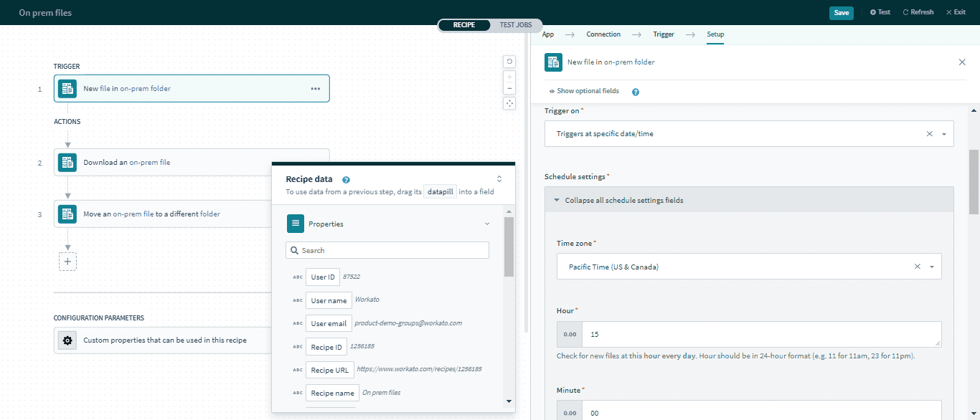
Task: Click the canvas zoom out minus button
Action: pyautogui.click(x=509, y=89)
